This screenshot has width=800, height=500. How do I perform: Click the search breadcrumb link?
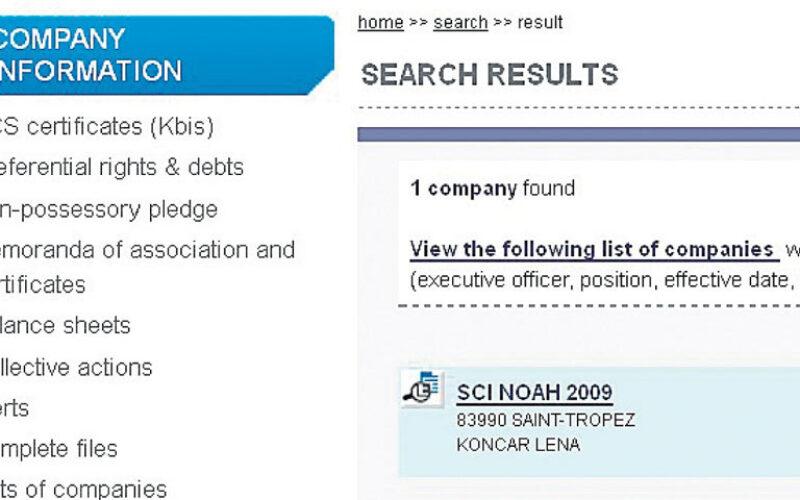point(460,22)
